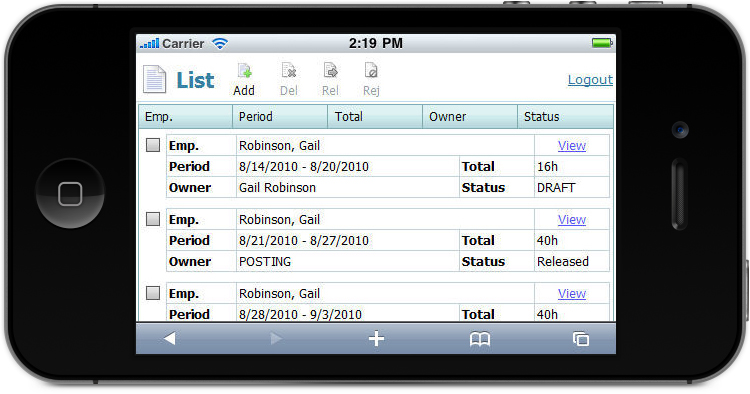
Task: Click the 2:19 PM clock
Action: tap(375, 44)
